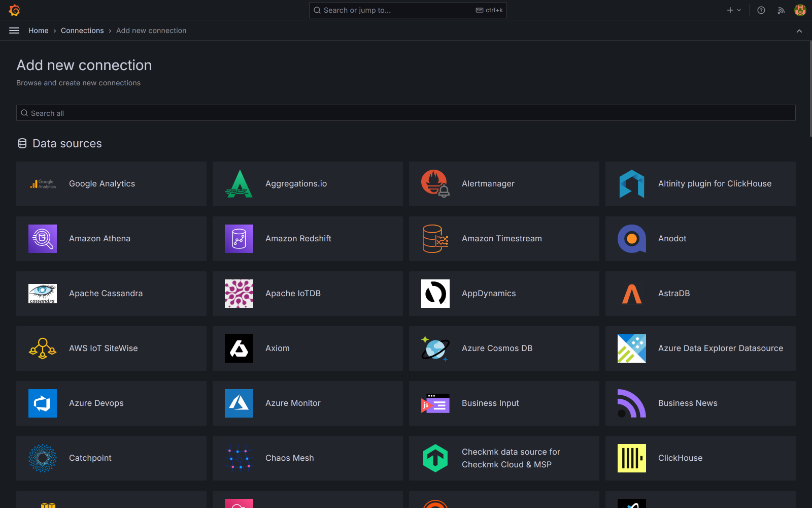Click the Amazon Redshift icon
The image size is (812, 508).
[239, 239]
